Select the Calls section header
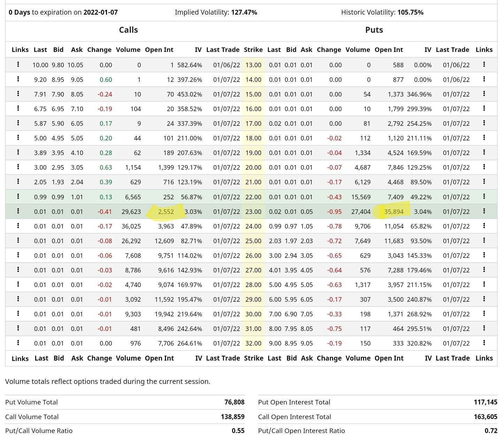Image resolution: width=502 pixels, height=448 pixels. coord(128,30)
